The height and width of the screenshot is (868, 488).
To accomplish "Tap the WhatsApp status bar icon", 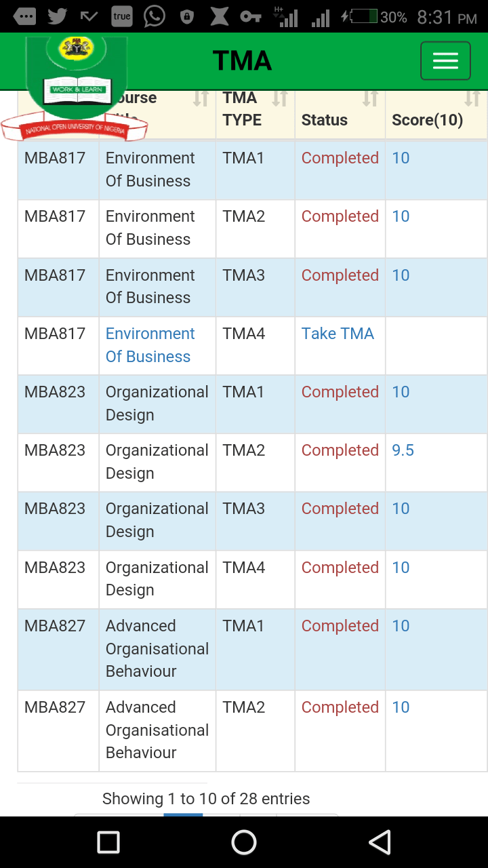I will coord(154,15).
